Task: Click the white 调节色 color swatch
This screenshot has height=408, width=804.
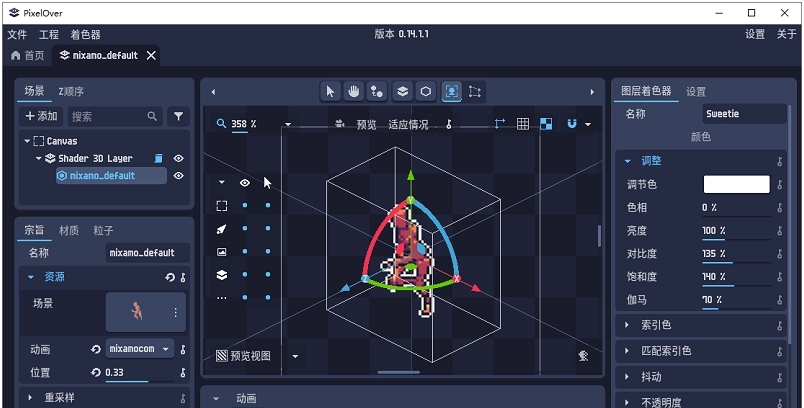Action: [x=736, y=184]
